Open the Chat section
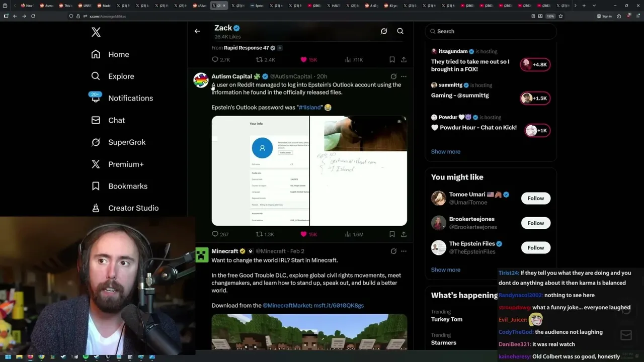 pyautogui.click(x=108, y=120)
